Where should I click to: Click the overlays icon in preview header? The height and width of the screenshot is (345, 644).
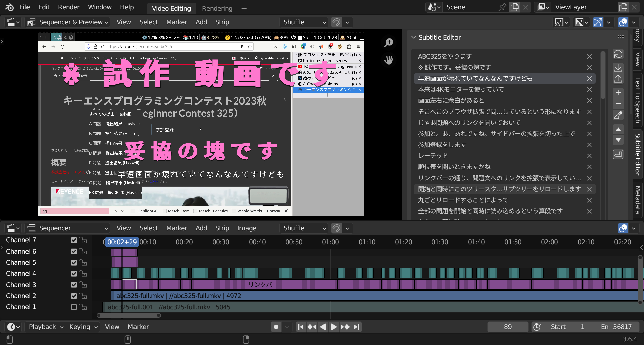[623, 22]
